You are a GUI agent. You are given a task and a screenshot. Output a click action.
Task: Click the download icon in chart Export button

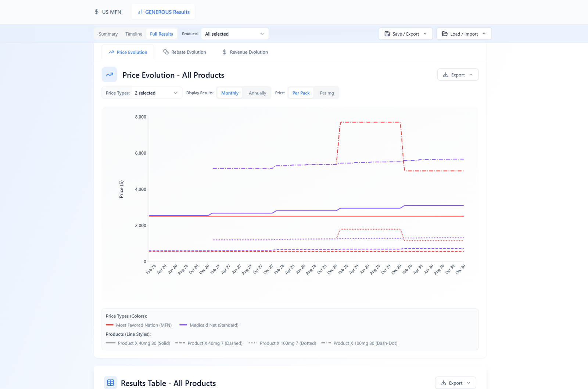(x=446, y=75)
